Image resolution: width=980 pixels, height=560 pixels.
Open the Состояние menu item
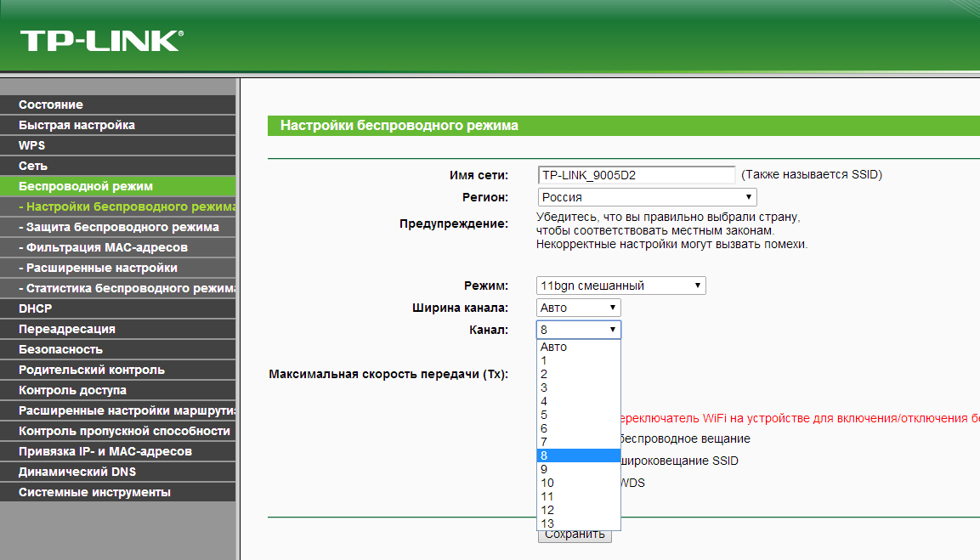117,105
